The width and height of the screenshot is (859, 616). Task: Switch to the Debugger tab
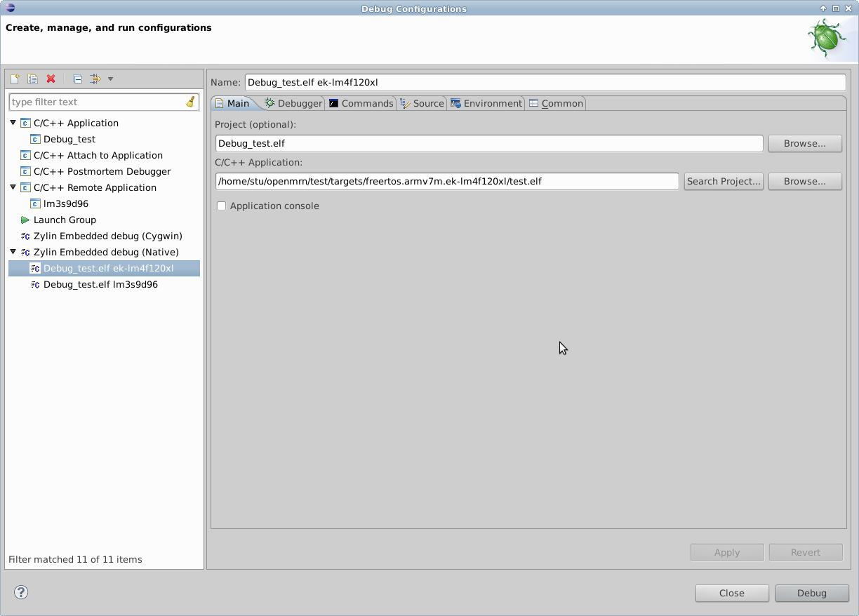point(293,103)
